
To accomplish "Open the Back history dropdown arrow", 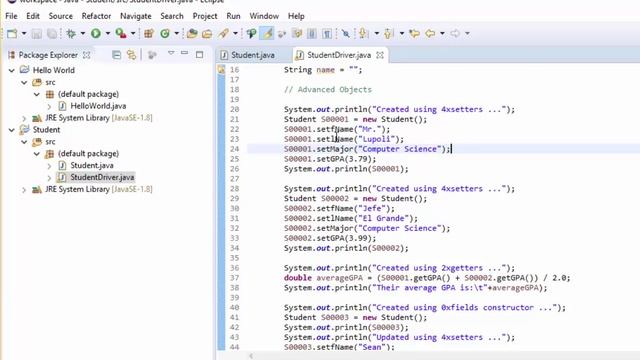I will [442, 33].
